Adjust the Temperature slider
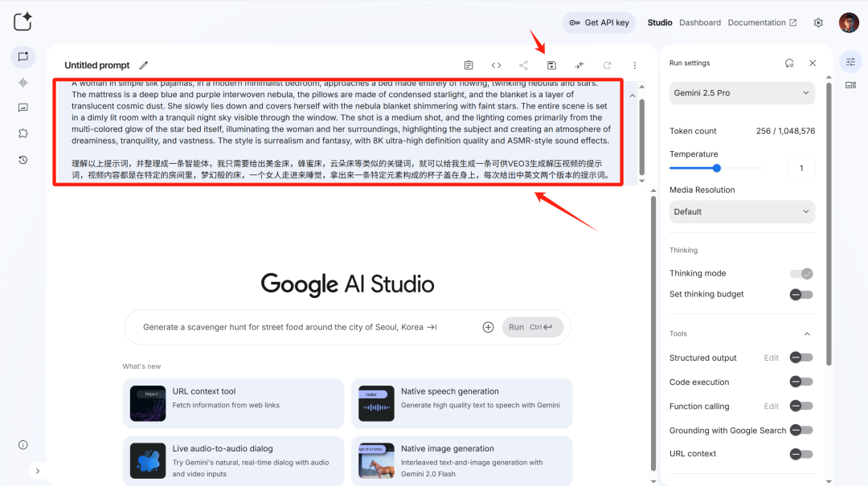The width and height of the screenshot is (868, 486). tap(716, 168)
